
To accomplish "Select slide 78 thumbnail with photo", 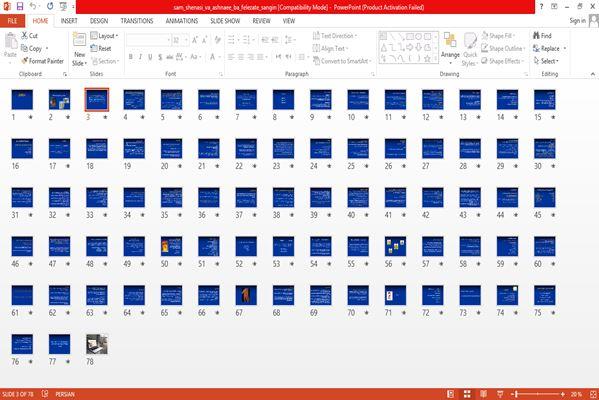I will (x=97, y=344).
